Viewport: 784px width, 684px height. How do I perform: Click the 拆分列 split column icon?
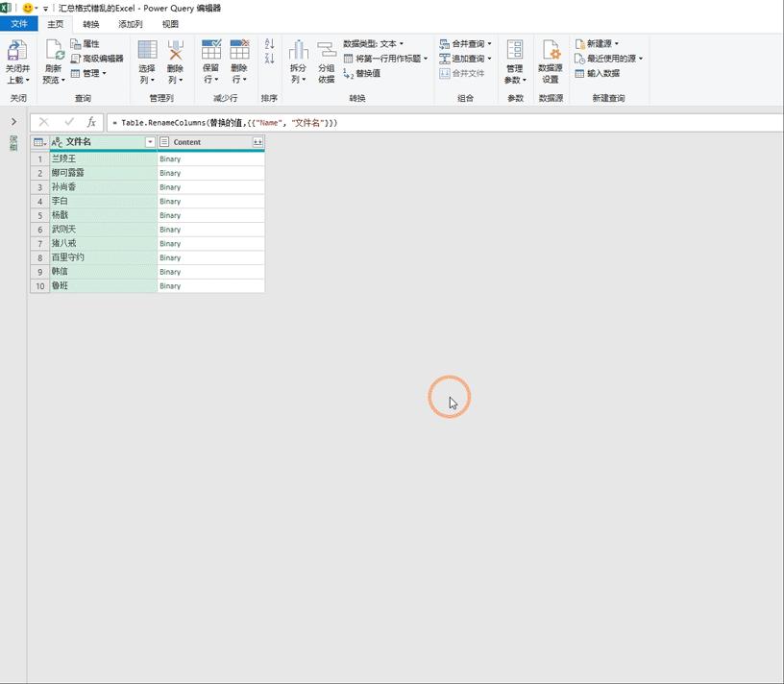(x=298, y=51)
